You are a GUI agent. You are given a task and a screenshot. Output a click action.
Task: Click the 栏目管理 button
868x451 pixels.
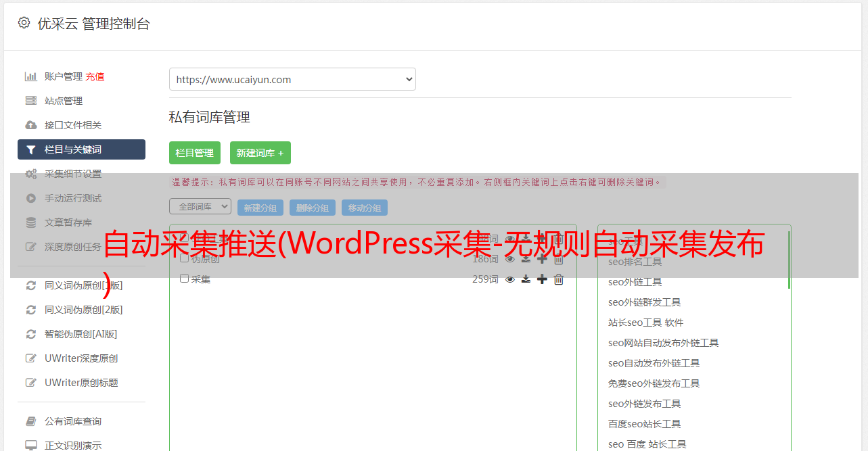click(195, 153)
